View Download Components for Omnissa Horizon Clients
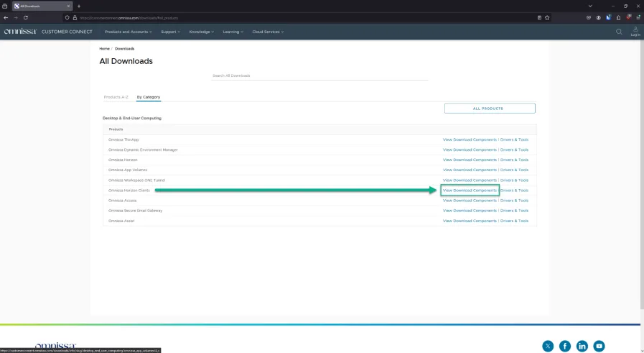644x353 pixels. pos(470,191)
